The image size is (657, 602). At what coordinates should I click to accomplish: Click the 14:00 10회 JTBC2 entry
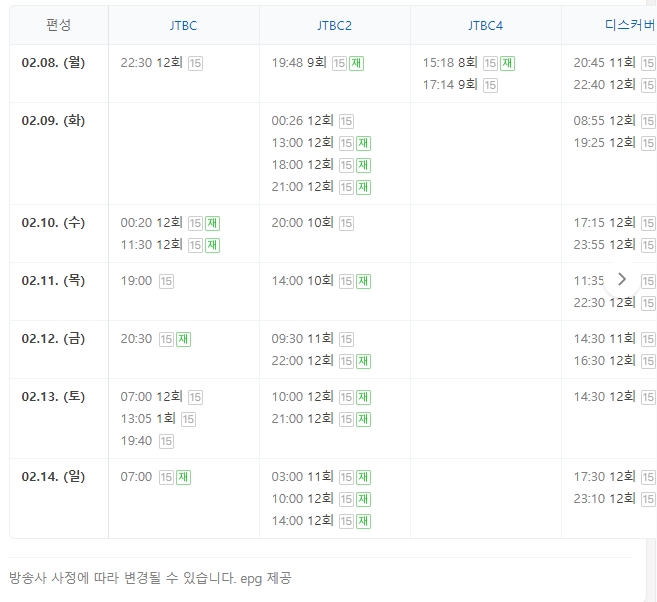[x=302, y=281]
